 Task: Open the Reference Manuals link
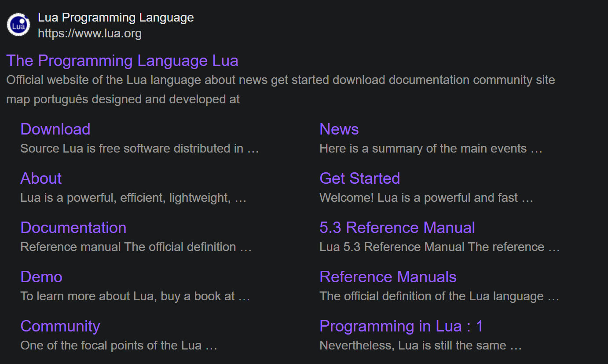coord(388,277)
